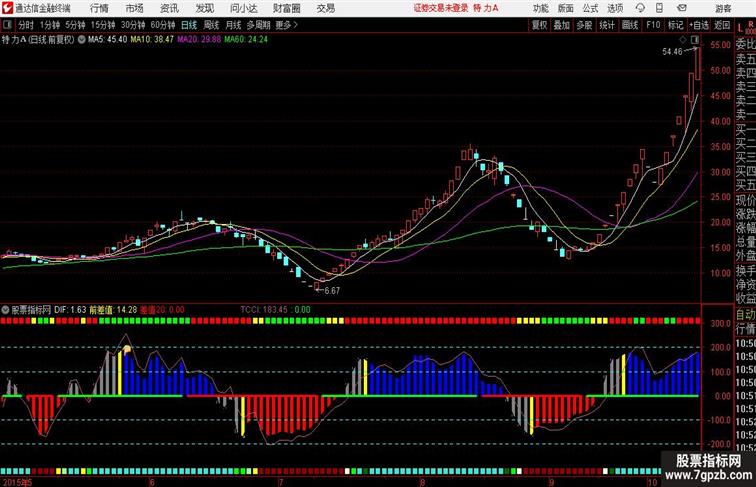This screenshot has width=756, height=487.
Task: Click the 统计 statistics toolbar button
Action: pyautogui.click(x=607, y=25)
